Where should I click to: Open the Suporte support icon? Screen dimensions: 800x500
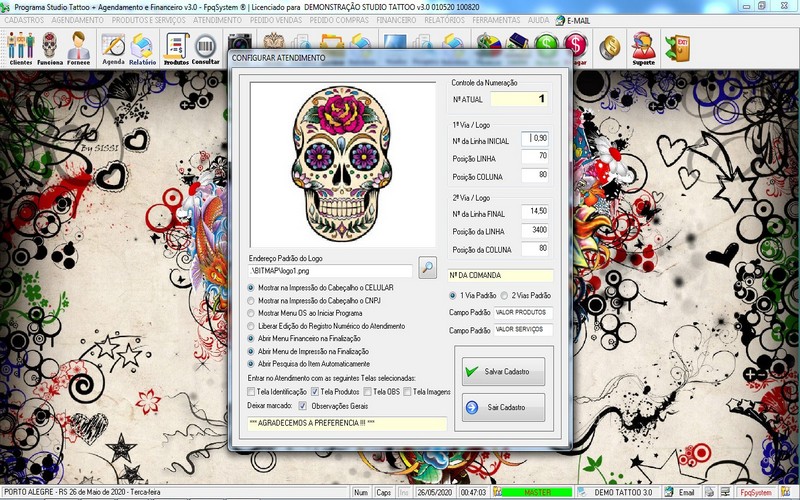(x=643, y=48)
